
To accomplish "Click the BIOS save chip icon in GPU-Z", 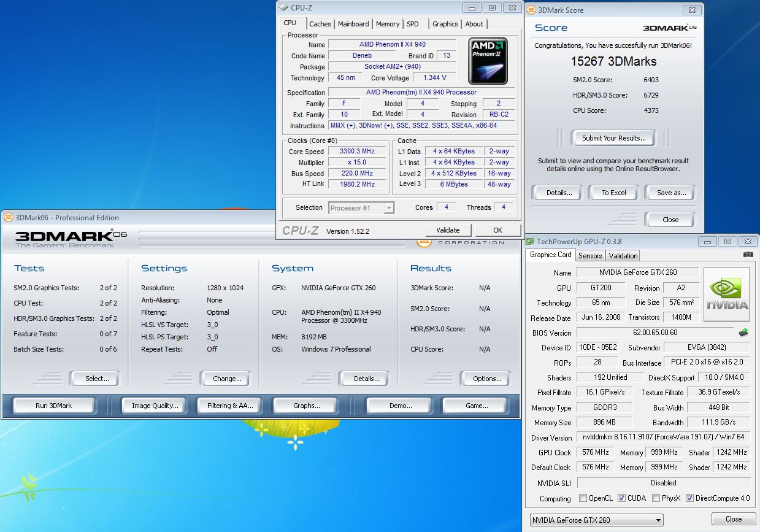I will pyautogui.click(x=743, y=333).
